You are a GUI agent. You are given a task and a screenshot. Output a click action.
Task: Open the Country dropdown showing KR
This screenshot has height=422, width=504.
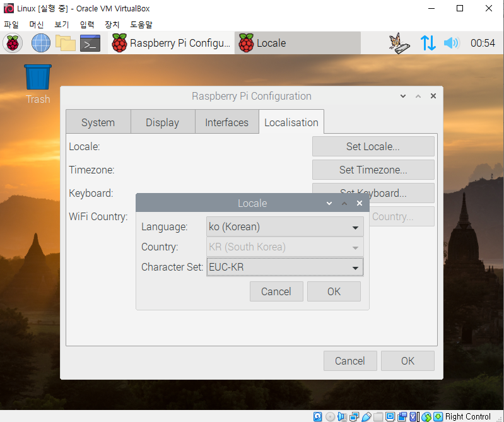(x=284, y=247)
